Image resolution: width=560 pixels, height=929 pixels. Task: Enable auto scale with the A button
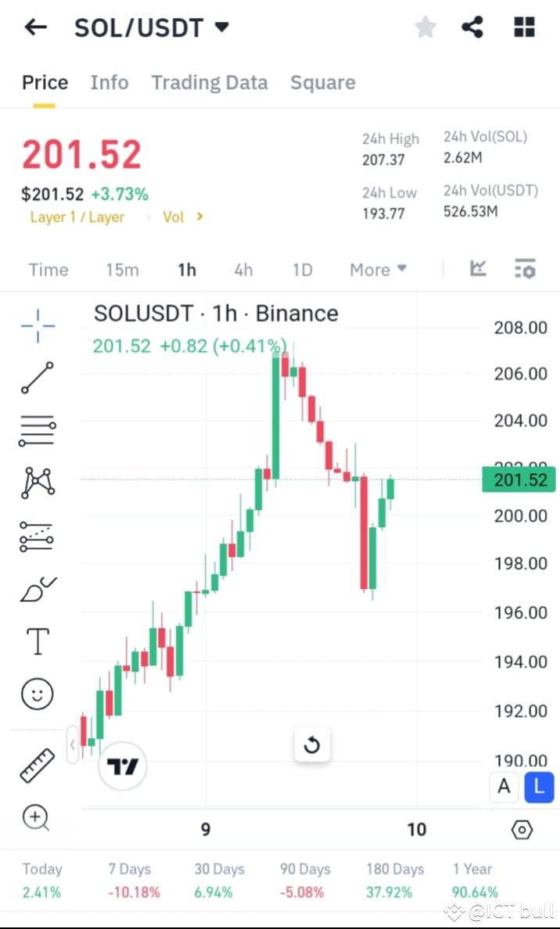coord(504,787)
